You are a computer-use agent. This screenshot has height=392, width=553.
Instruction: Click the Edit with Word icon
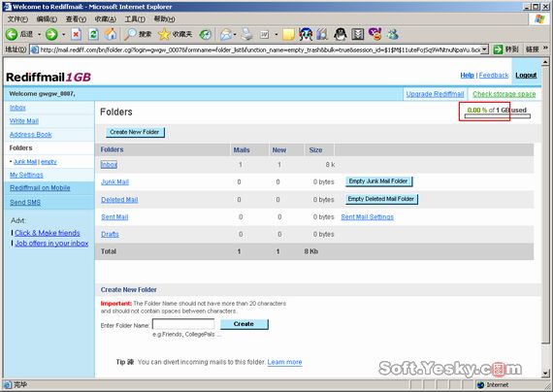point(265,34)
